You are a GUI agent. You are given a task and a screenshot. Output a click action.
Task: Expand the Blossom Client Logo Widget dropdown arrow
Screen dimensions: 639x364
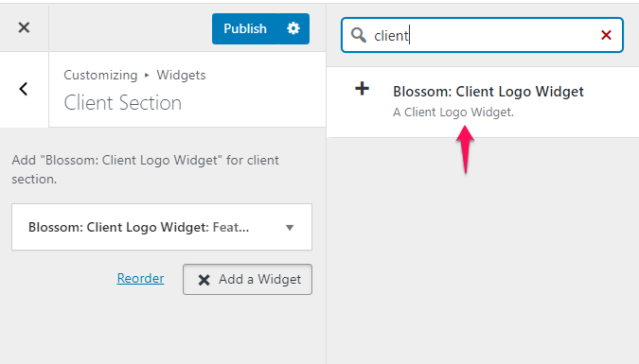(x=290, y=228)
